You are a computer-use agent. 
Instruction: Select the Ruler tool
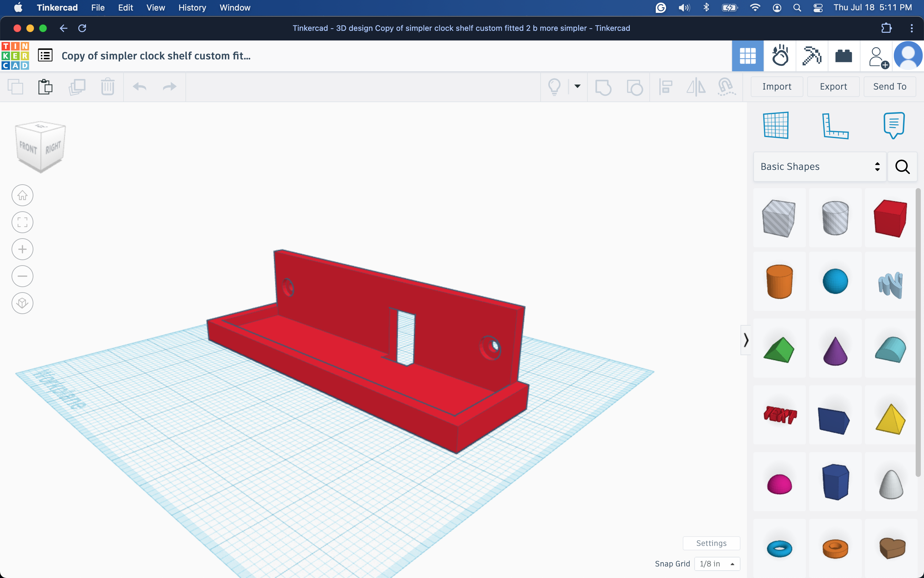pyautogui.click(x=835, y=126)
